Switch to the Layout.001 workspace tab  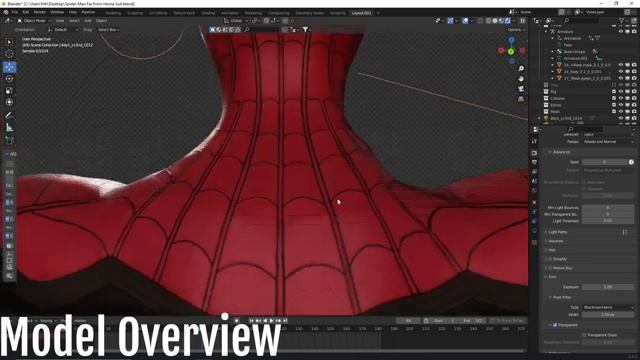pos(362,13)
